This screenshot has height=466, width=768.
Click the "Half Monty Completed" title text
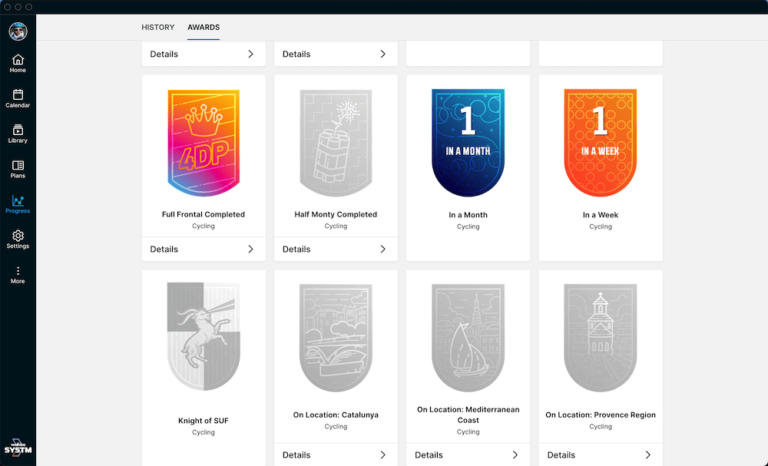pos(336,214)
